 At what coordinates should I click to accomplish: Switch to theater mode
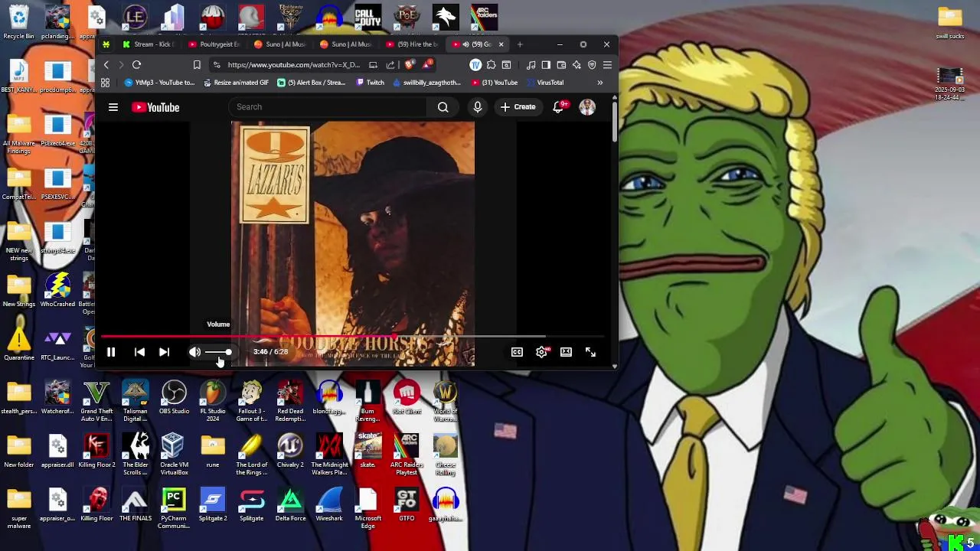[566, 352]
